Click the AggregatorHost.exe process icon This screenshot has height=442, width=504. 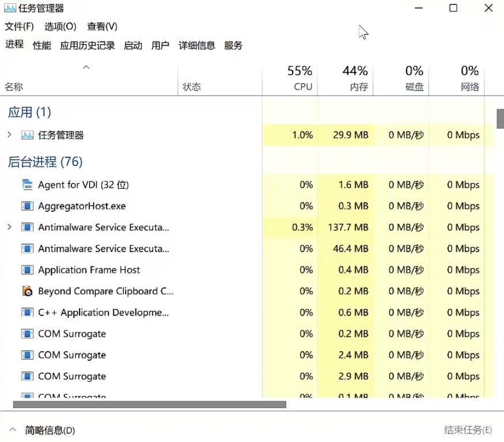tap(27, 206)
